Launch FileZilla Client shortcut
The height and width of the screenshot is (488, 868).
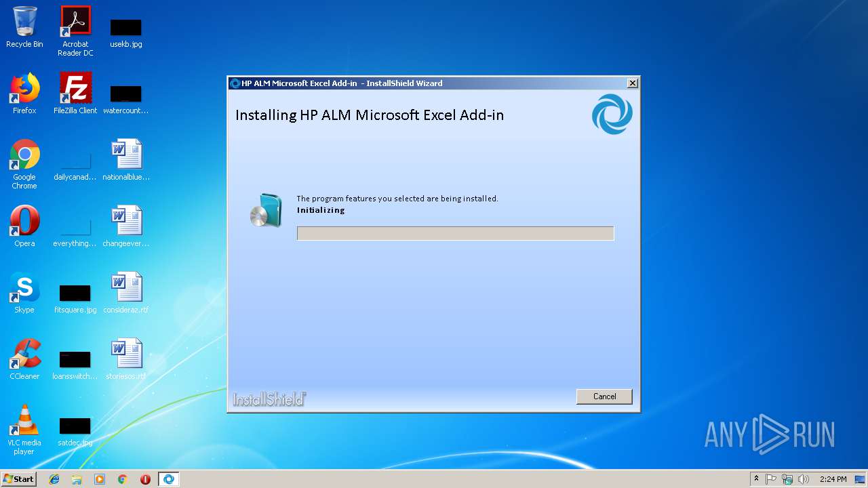tap(75, 94)
